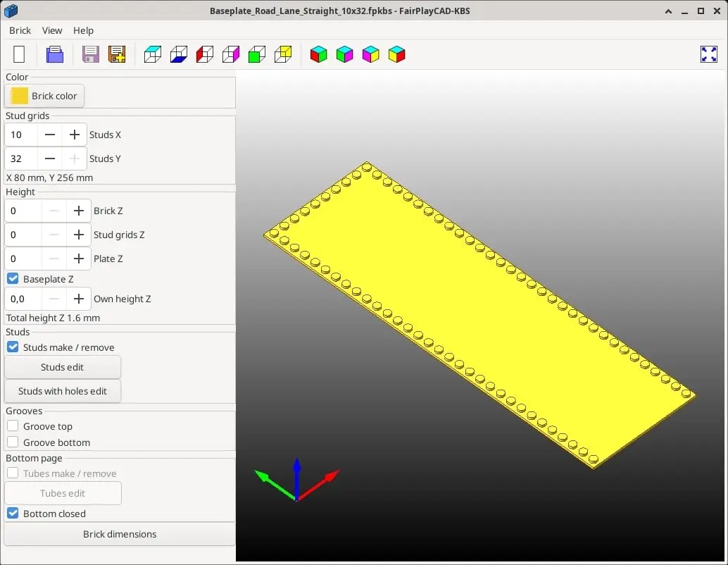This screenshot has height=565, width=728.
Task: Increase Studs X with the plus button
Action: click(x=75, y=135)
